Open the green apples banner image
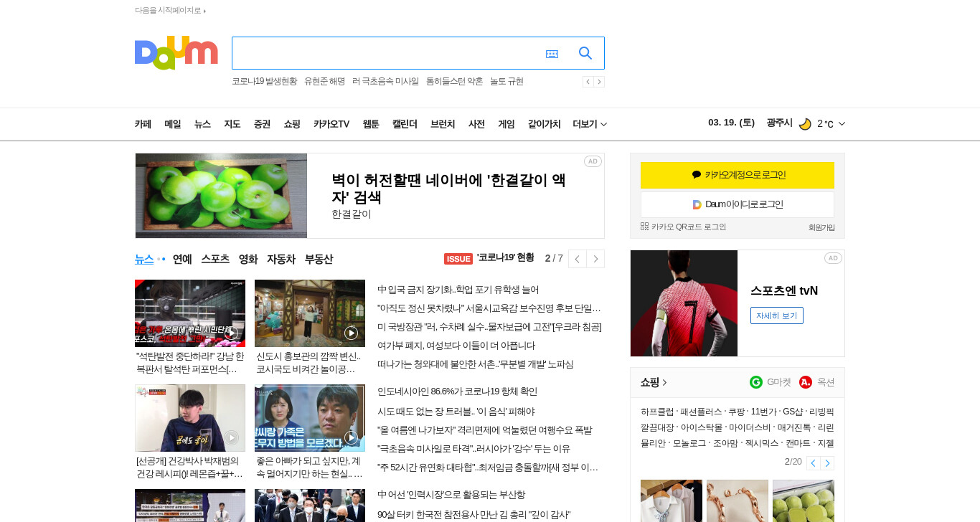Image resolution: width=980 pixels, height=522 pixels. tap(221, 196)
